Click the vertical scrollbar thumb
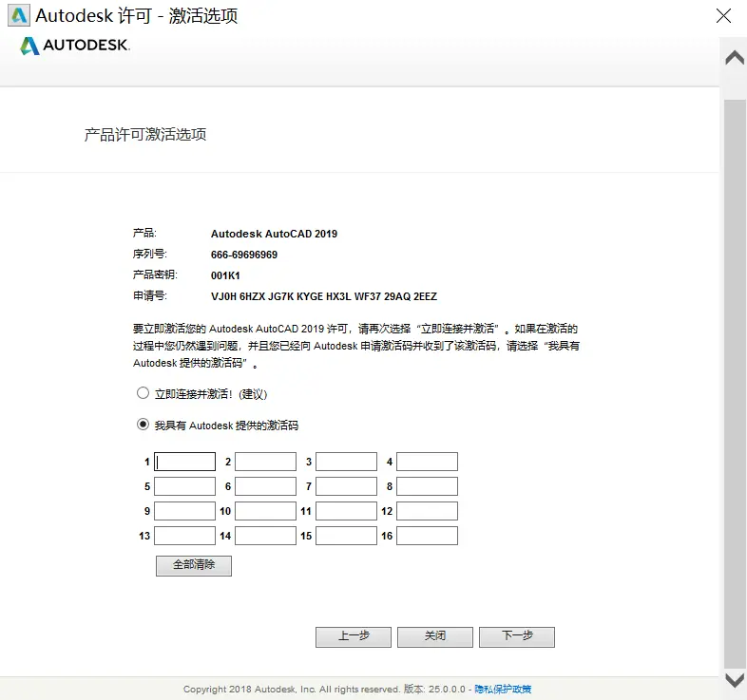The width and height of the screenshot is (747, 700). coord(735,384)
